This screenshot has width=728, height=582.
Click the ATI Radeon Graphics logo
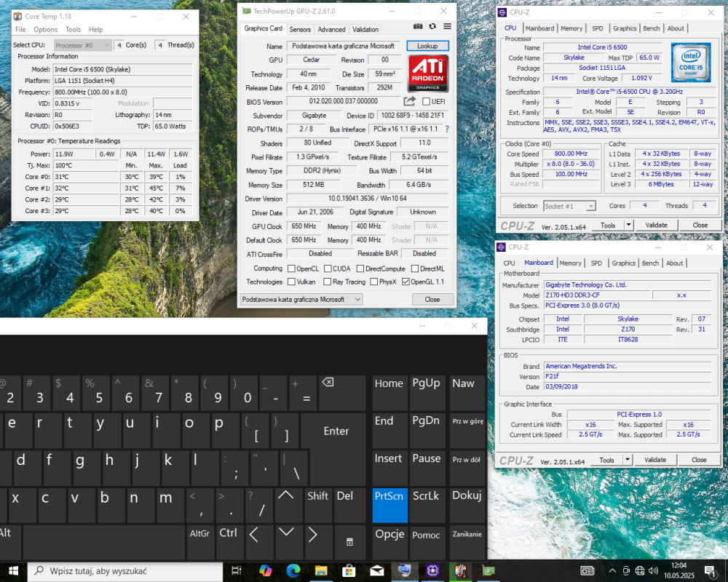tap(428, 73)
